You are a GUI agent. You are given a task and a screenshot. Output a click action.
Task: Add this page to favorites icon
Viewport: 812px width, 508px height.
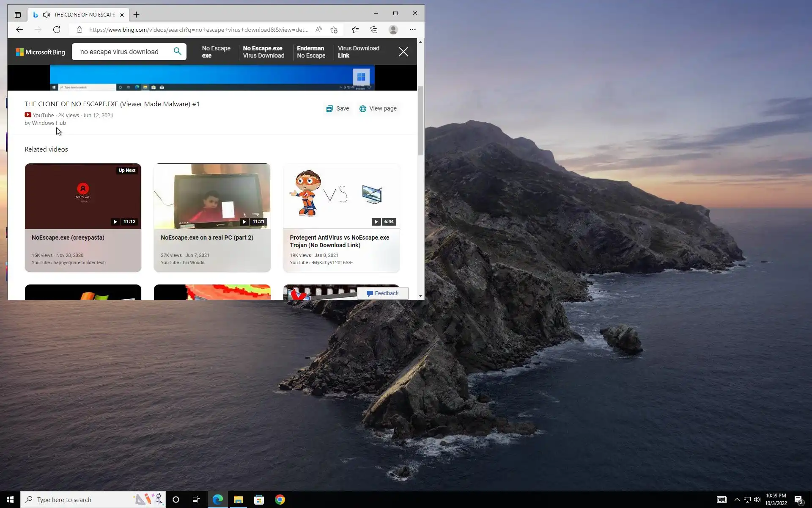point(334,30)
